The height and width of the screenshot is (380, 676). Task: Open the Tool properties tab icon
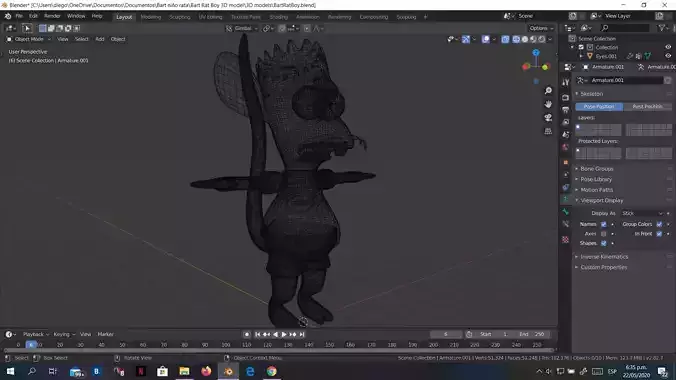pos(566,82)
